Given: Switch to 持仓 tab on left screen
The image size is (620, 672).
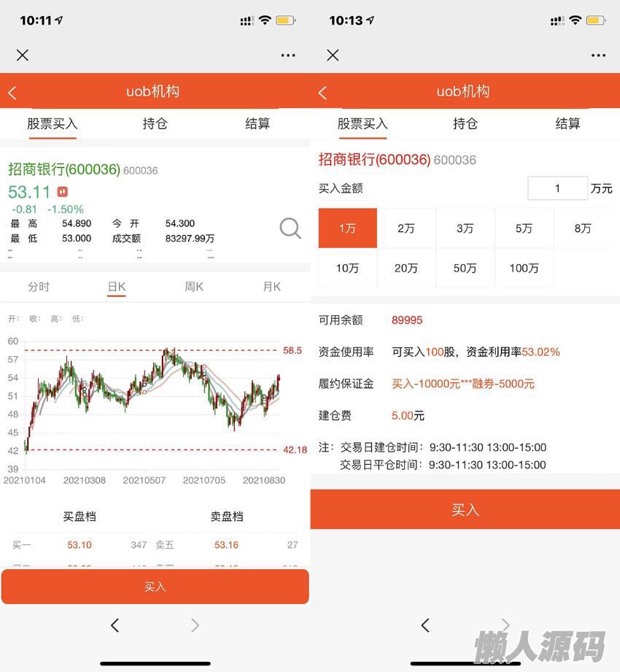Looking at the screenshot, I should (155, 124).
